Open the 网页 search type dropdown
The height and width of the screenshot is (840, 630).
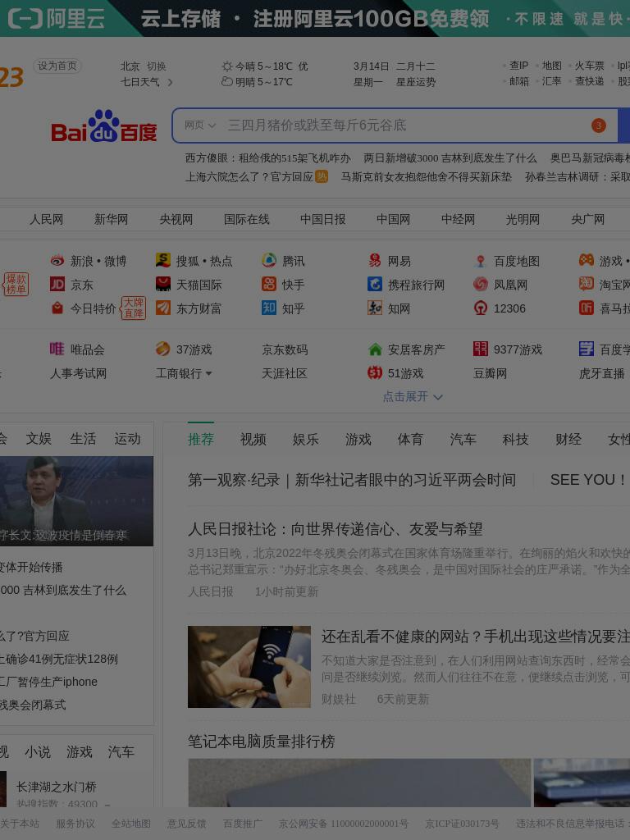200,126
